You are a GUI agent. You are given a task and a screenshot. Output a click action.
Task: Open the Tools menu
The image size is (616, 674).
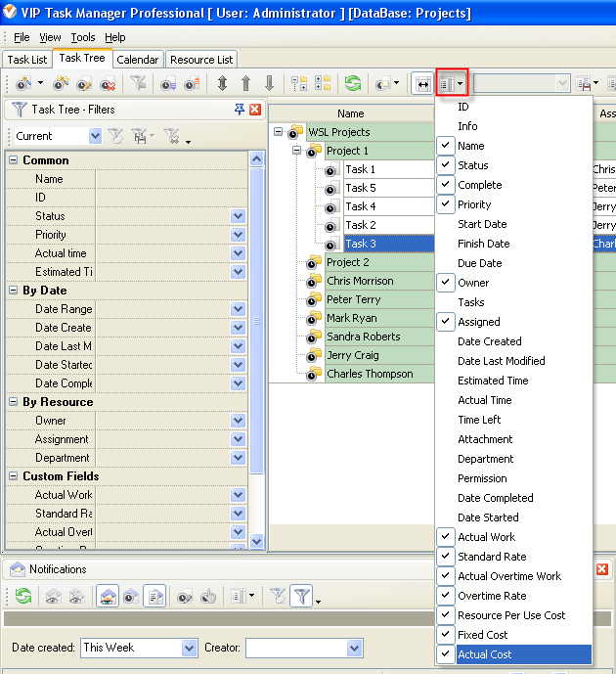pos(83,37)
